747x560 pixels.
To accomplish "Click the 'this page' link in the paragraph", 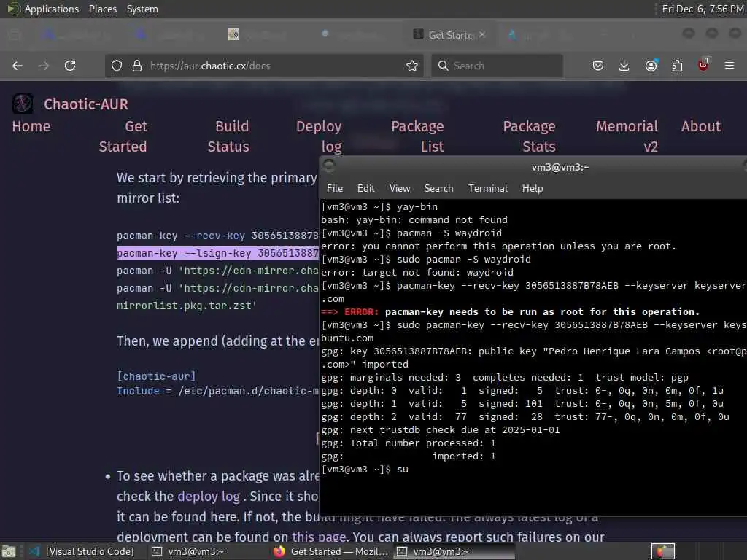I will [x=319, y=537].
